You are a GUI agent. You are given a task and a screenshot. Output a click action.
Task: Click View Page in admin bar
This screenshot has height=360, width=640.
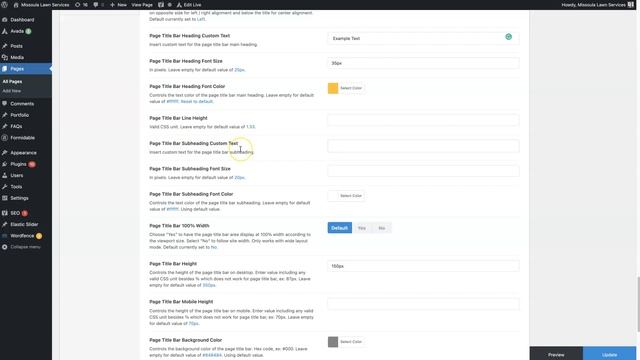tap(142, 5)
